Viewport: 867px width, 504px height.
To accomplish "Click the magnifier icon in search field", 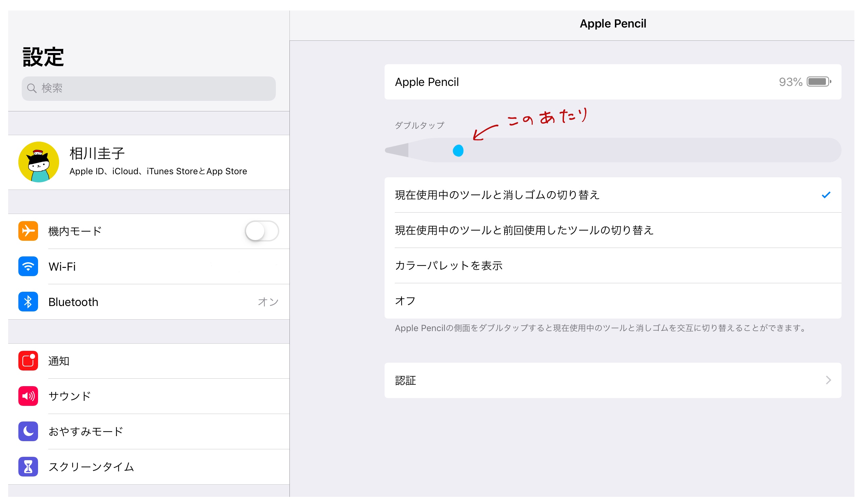I will pos(32,88).
